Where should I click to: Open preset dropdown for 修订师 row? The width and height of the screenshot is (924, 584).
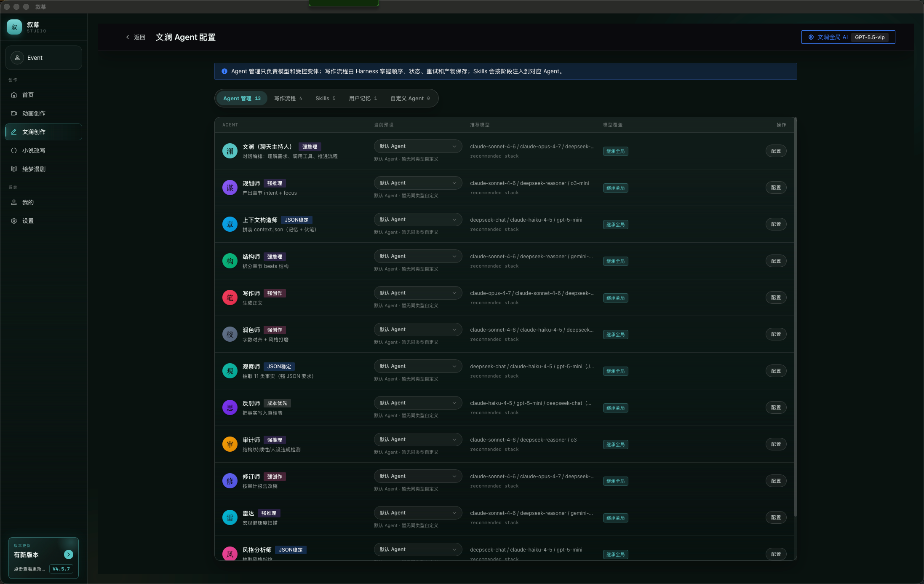pos(418,476)
